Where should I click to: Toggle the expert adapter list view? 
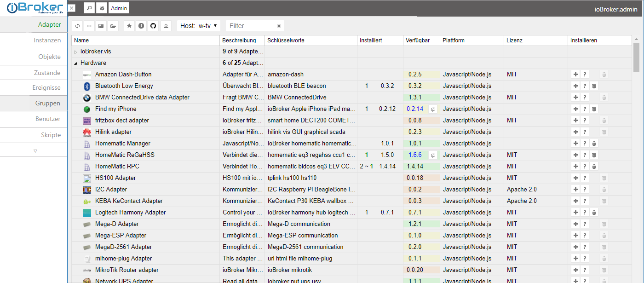click(x=89, y=26)
